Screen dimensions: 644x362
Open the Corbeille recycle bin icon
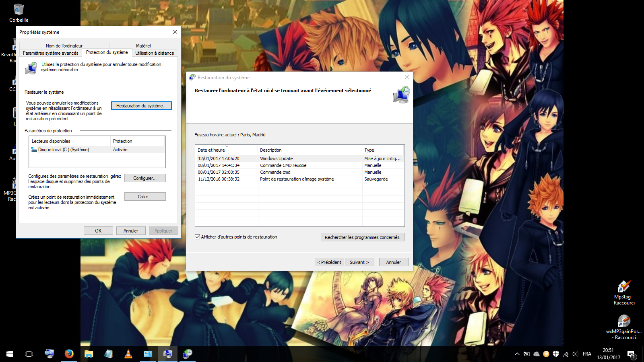click(19, 12)
